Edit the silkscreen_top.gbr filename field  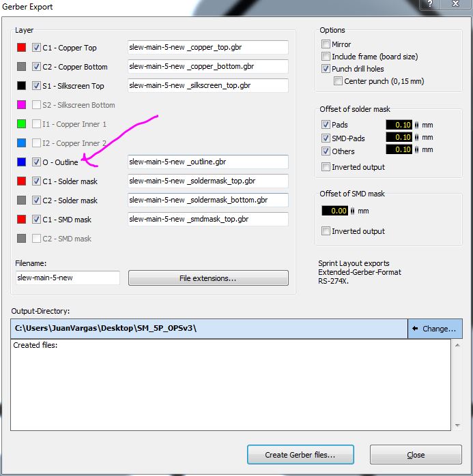[x=207, y=86]
